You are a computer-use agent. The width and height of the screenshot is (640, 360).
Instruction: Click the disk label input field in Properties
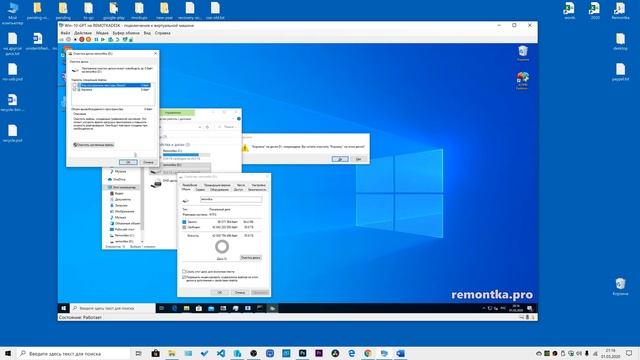coord(231,199)
